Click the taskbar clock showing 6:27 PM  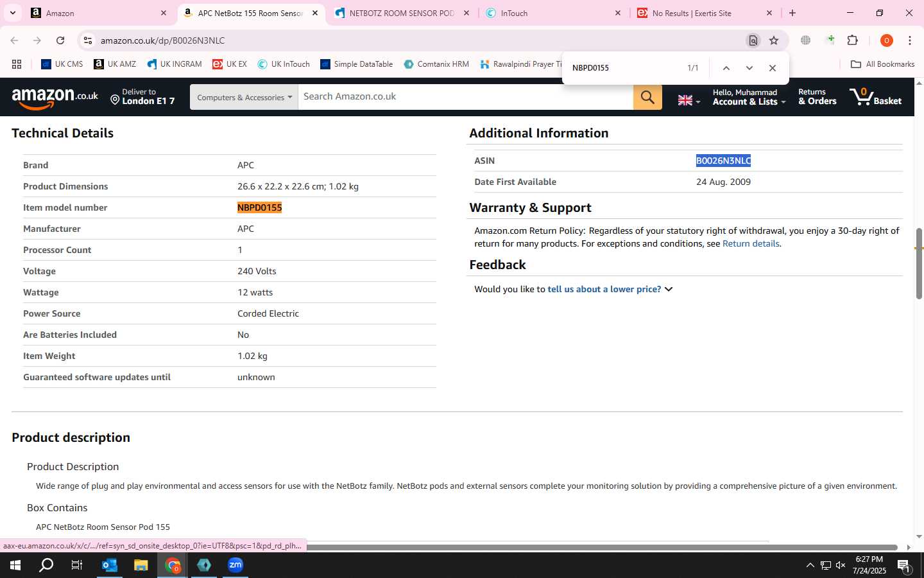pyautogui.click(x=869, y=565)
